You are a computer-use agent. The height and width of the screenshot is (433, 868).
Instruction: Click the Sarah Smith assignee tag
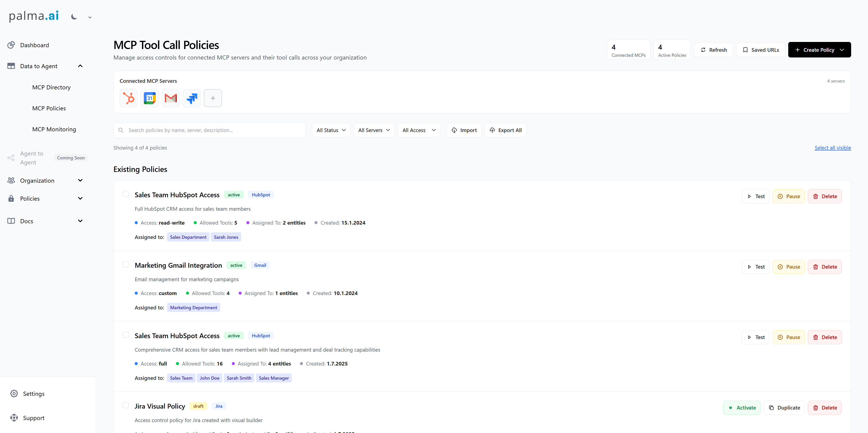[239, 378]
